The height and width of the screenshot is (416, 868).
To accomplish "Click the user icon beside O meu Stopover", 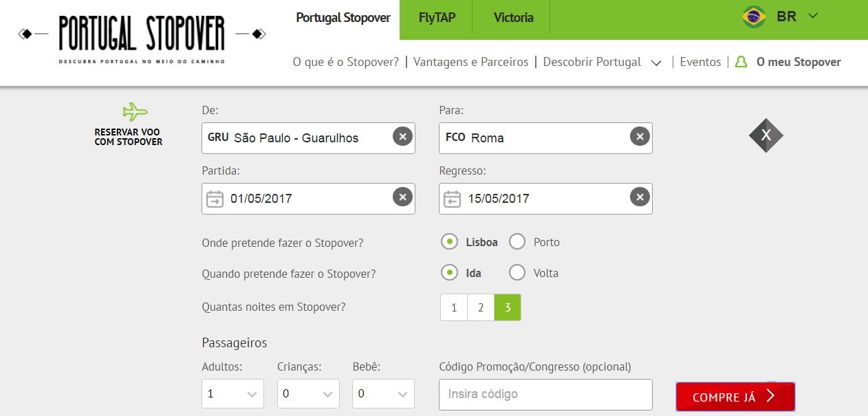I will 741,62.
